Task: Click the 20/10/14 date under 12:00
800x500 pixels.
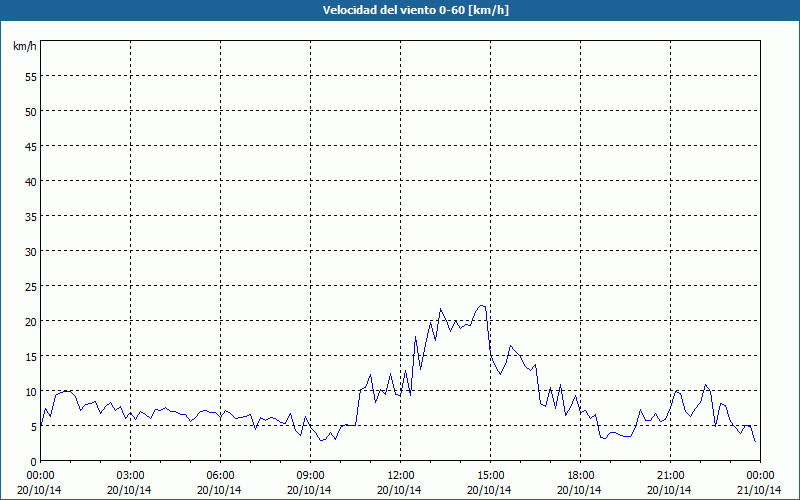Action: click(399, 490)
